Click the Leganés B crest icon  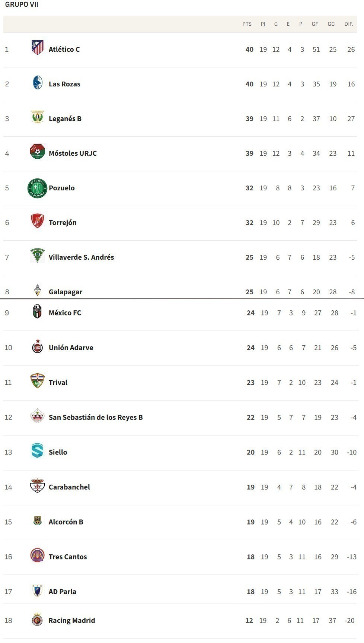[x=37, y=117]
